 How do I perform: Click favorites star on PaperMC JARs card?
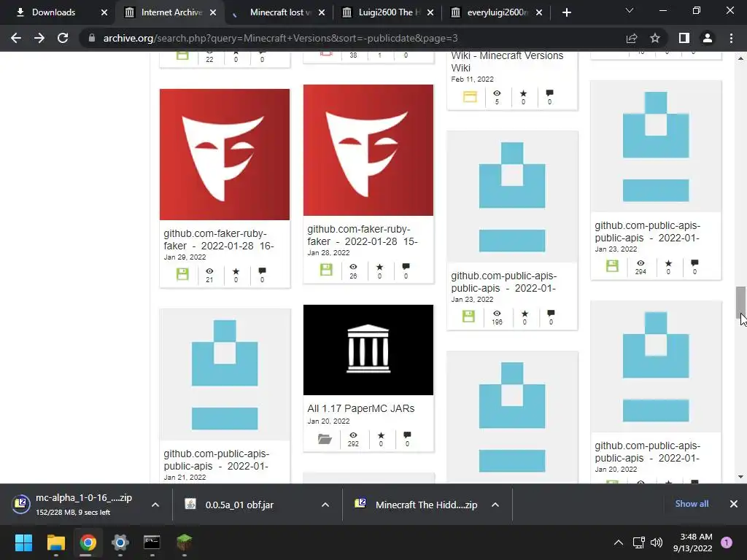(x=381, y=435)
